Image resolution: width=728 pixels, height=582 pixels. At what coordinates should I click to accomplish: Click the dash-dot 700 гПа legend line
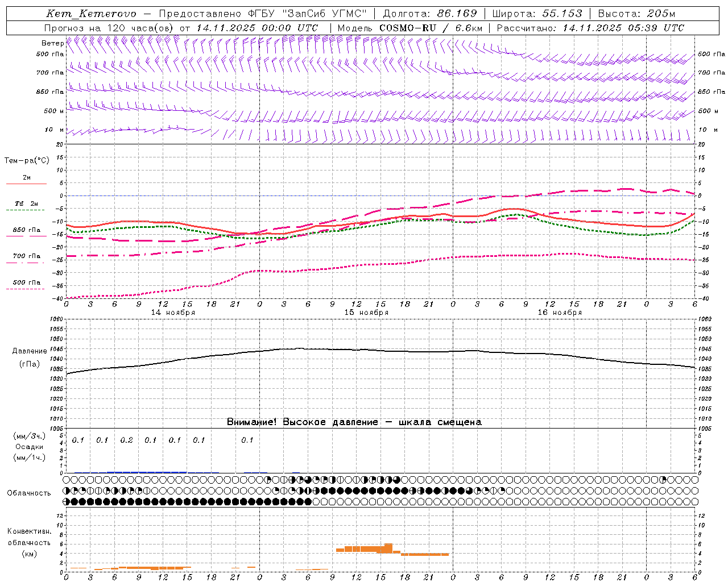pos(25,263)
